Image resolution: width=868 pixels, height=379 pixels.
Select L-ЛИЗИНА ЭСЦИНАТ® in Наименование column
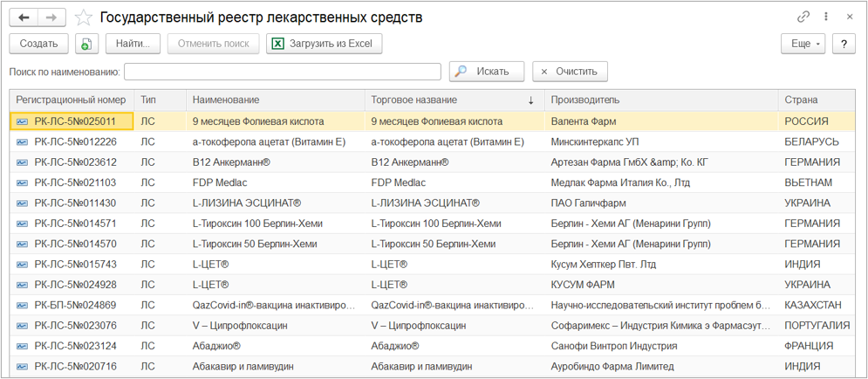(246, 203)
